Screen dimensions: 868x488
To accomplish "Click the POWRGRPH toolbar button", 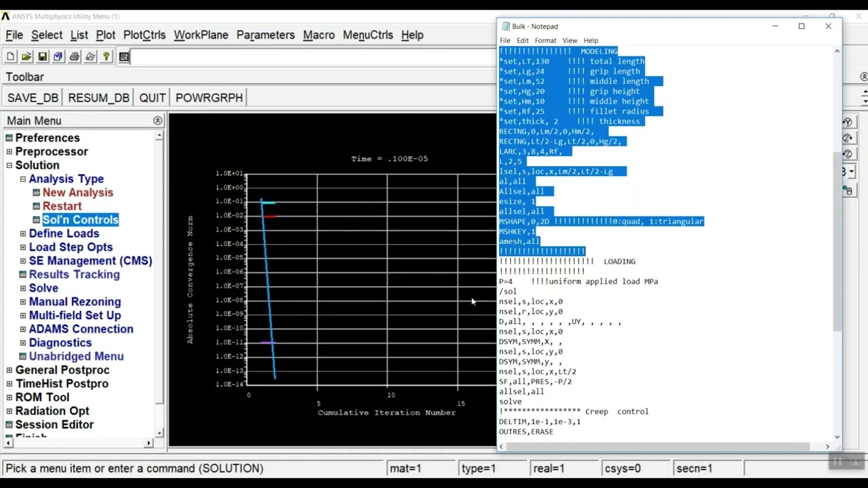I will [209, 98].
